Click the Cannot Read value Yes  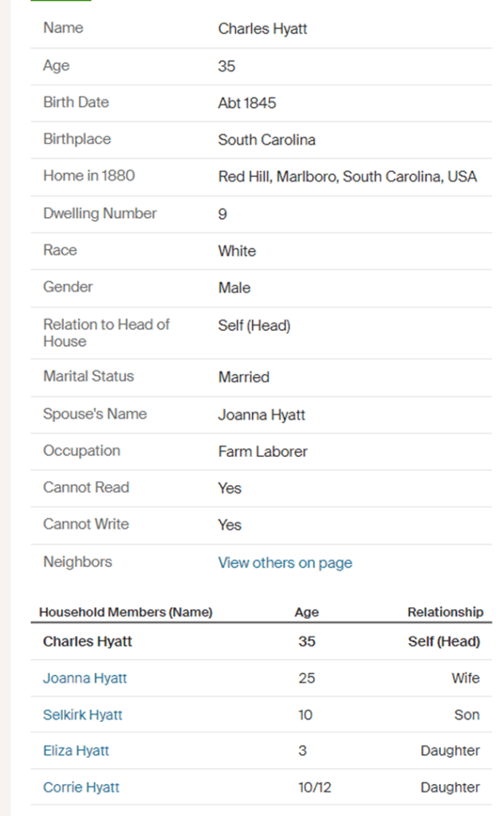[230, 488]
